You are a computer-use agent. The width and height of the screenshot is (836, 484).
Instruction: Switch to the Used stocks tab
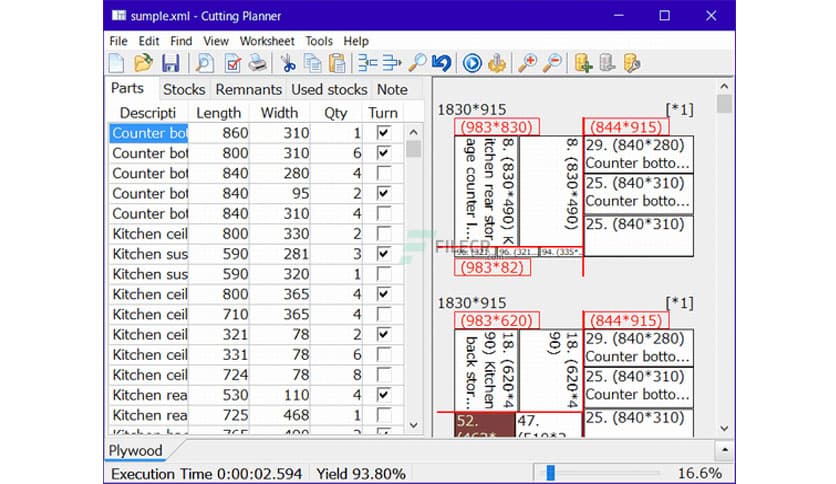[329, 90]
